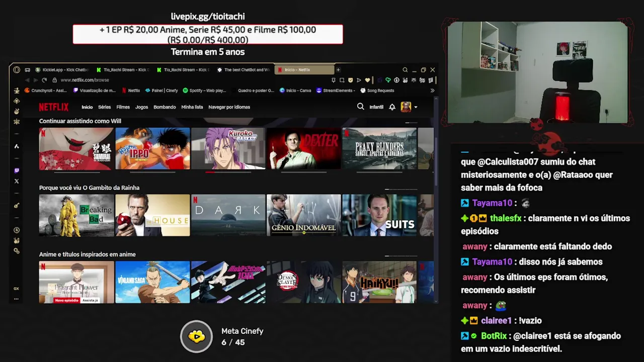Open the Breaking Bad thumbnail
Screen dimensions: 644x362
pyautogui.click(x=76, y=215)
